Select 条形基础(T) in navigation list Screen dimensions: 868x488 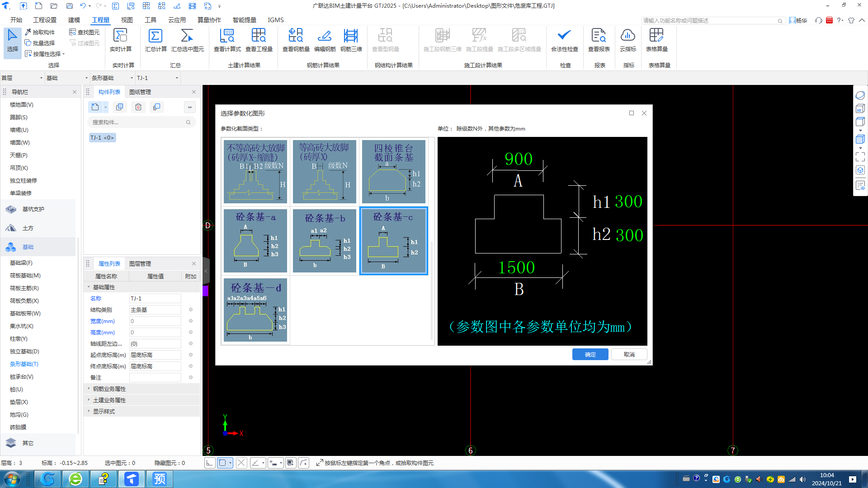[24, 364]
